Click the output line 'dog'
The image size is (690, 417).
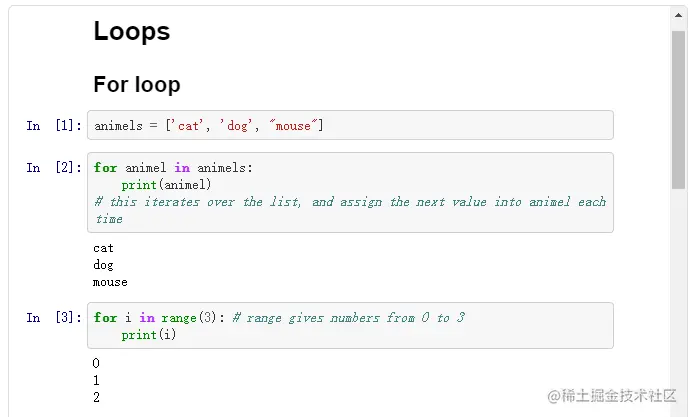103,265
